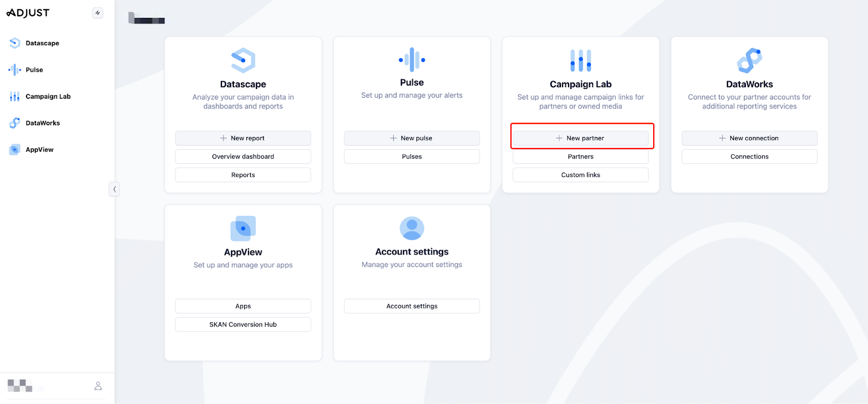
Task: Click the AppView card title
Action: (243, 252)
